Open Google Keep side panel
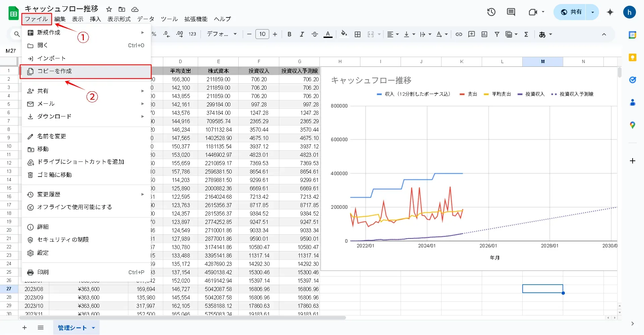Viewport: 644px width, 335px height. coord(633,57)
